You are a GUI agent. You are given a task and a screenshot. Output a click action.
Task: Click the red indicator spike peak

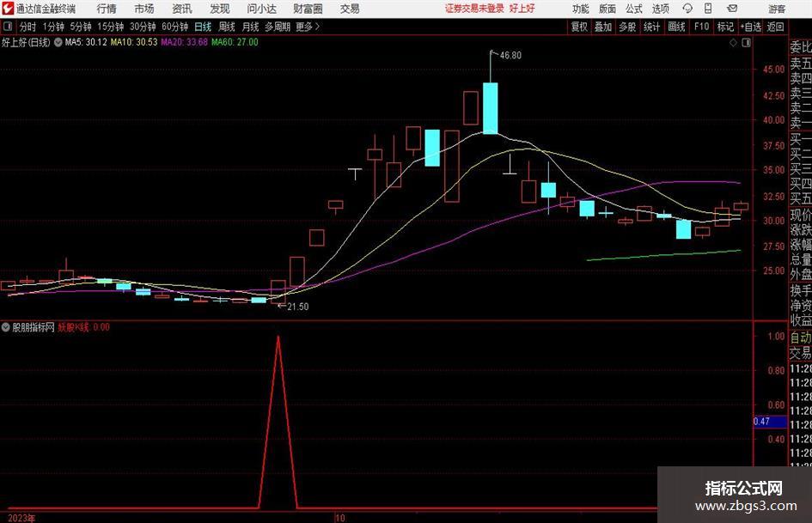tap(278, 338)
